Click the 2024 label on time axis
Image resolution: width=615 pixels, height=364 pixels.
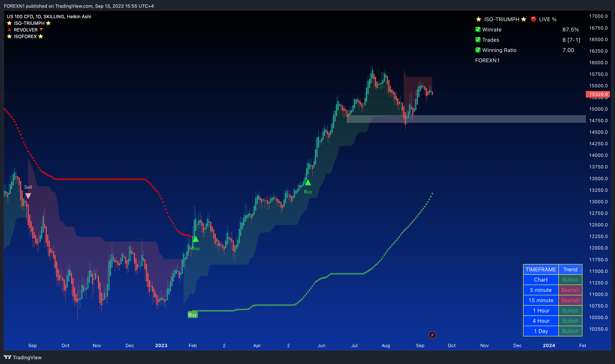(x=549, y=345)
